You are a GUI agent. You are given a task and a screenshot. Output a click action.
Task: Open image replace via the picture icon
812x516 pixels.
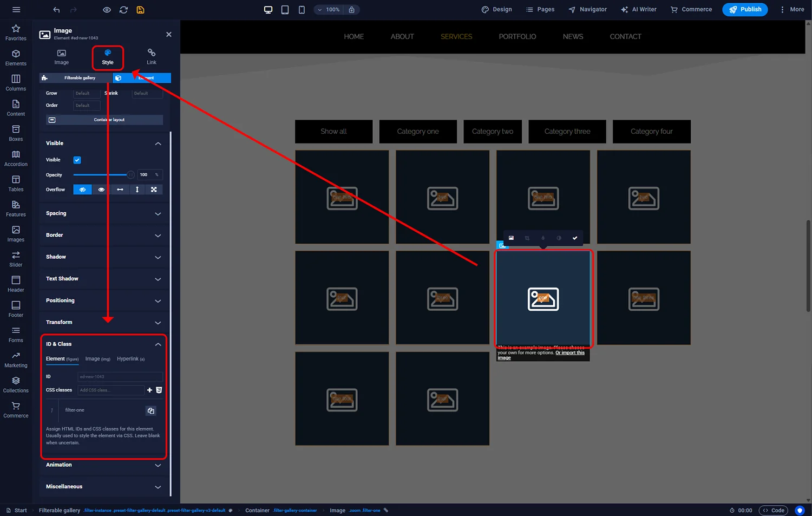511,238
